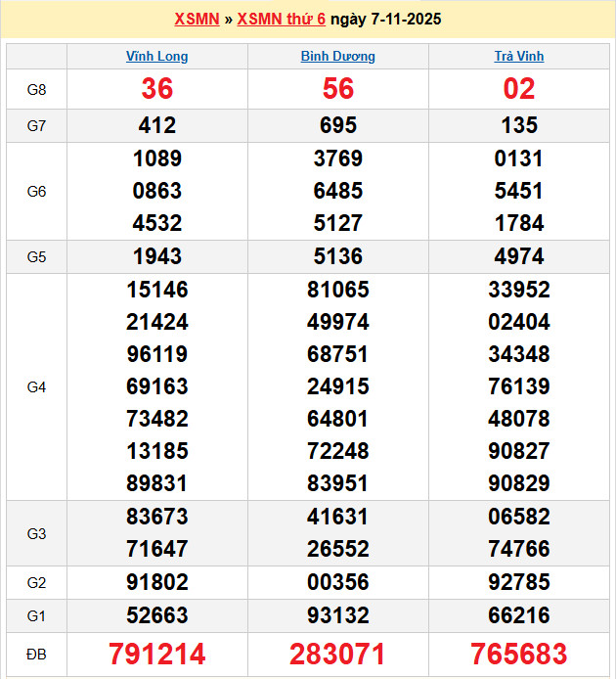616x679 pixels.
Task: Open the Bình Dương province link
Action: pos(338,57)
